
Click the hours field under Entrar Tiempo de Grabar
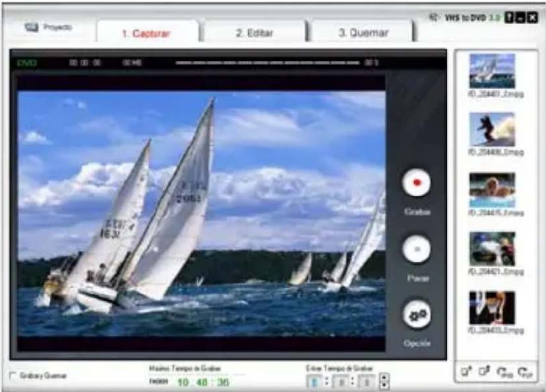point(313,380)
